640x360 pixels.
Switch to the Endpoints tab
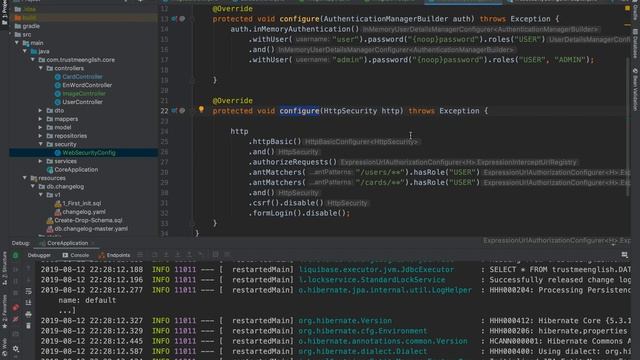point(114,255)
